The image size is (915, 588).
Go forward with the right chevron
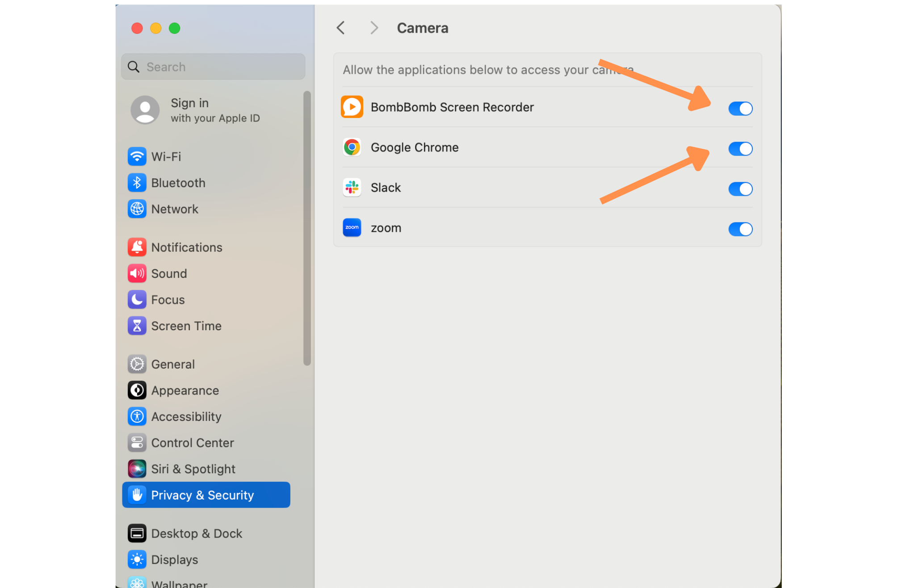pyautogui.click(x=374, y=28)
